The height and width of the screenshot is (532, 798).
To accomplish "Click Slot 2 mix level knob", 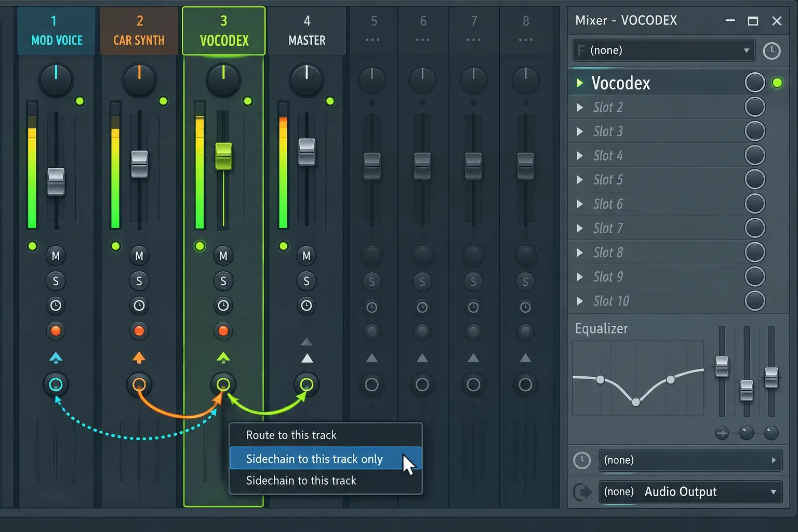I will coord(755,107).
